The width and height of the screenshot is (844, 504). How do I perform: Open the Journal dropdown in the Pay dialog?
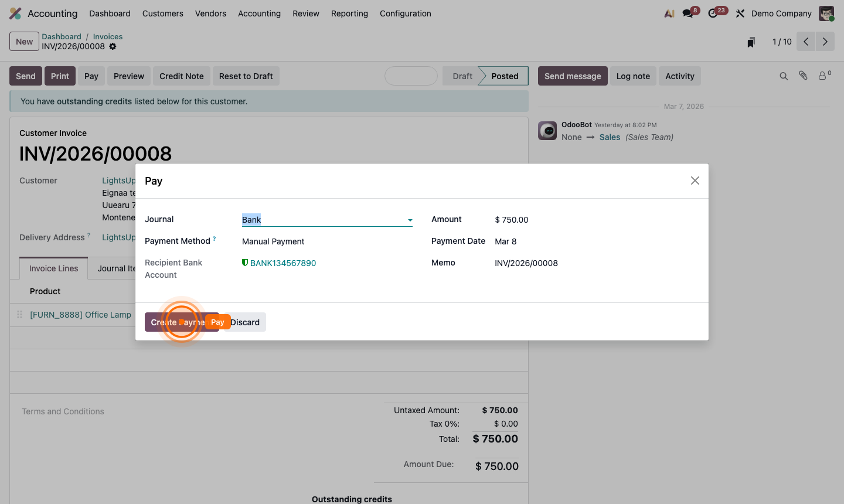409,220
